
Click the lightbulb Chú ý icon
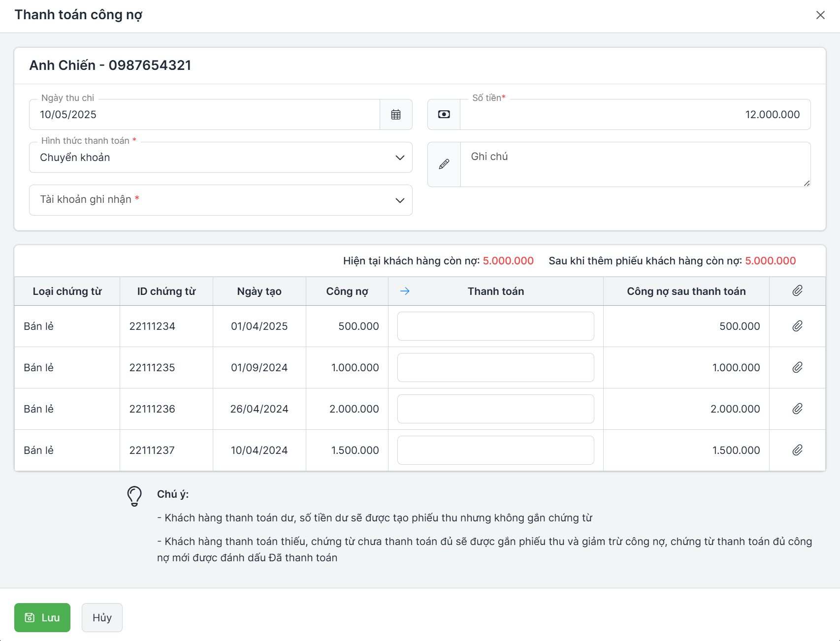[134, 496]
